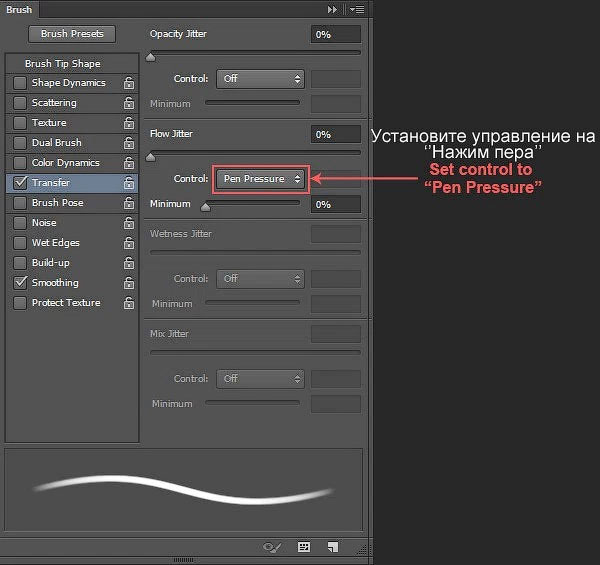
Task: Uncheck the Smoothing checkbox
Action: point(20,283)
